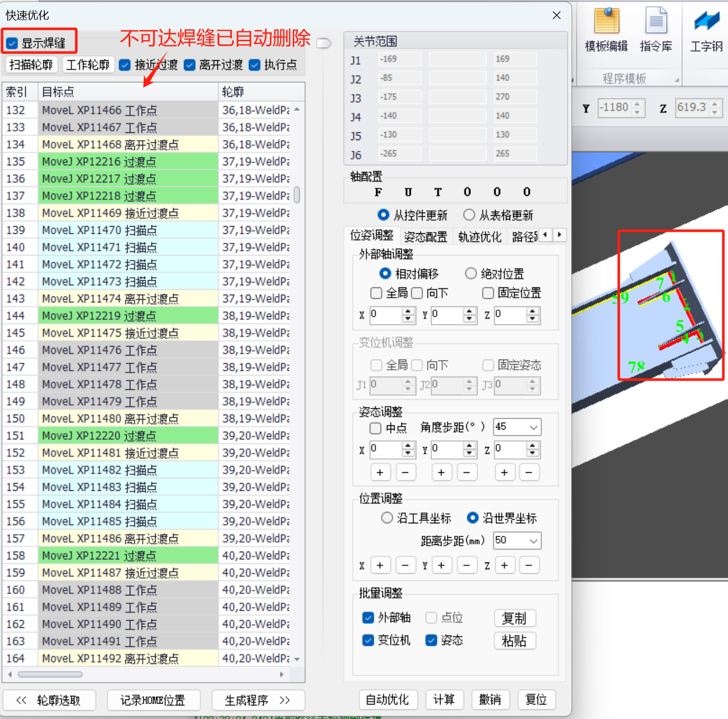This screenshot has height=719, width=728.
Task: Click plus button for 姿态调整 X axis
Action: tap(380, 472)
